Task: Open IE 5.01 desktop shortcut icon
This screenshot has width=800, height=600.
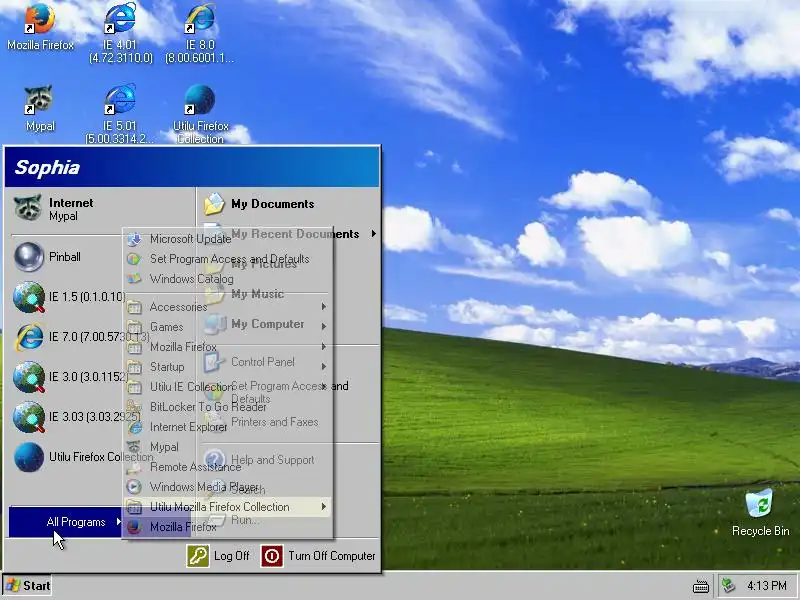Action: pos(120,98)
